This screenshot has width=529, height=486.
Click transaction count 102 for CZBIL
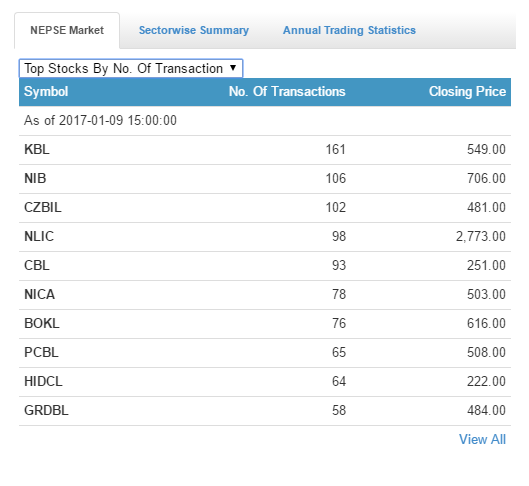[x=336, y=208]
